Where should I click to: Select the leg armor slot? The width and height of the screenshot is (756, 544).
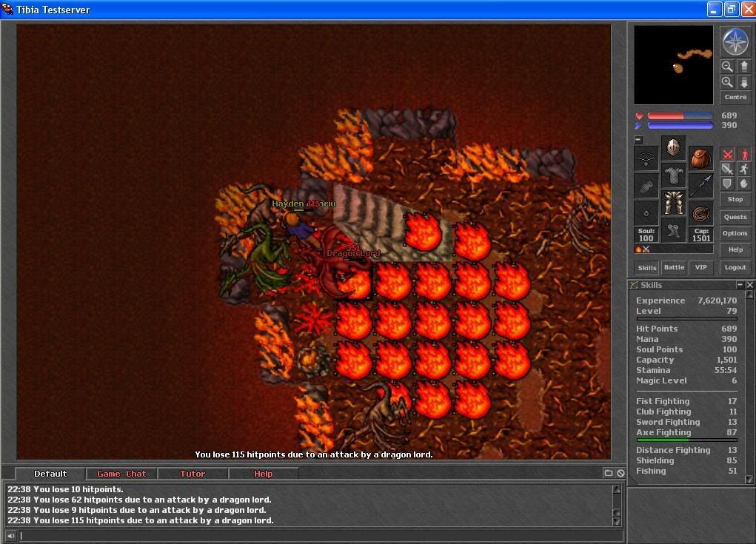(674, 202)
